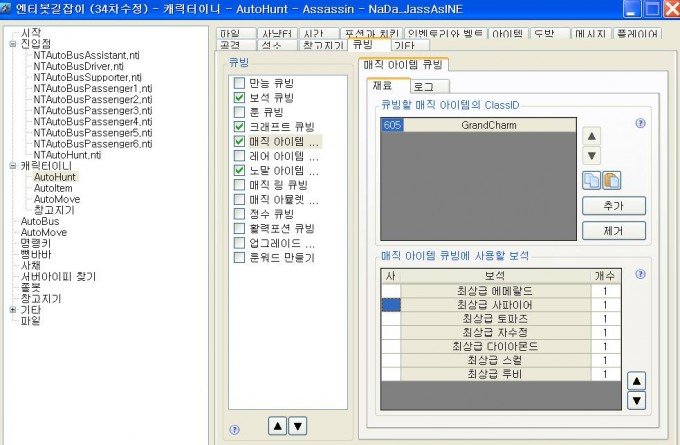Enable the 만능 큐빙 checkbox

239,84
